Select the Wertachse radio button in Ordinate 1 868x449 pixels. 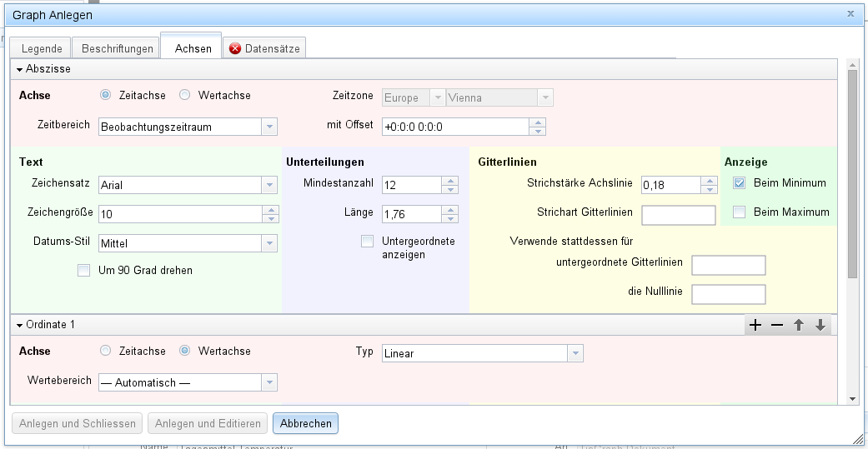click(185, 351)
